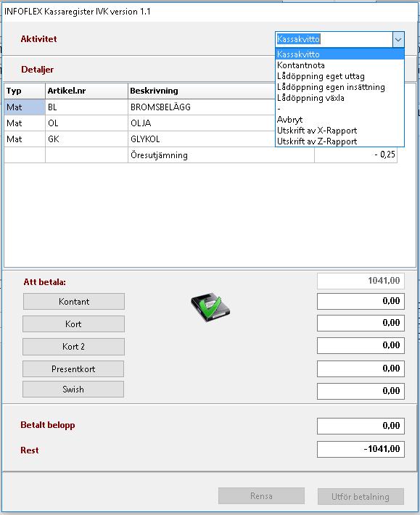The height and width of the screenshot is (515, 420).
Task: Select Presentkort as payment method
Action: point(73,369)
